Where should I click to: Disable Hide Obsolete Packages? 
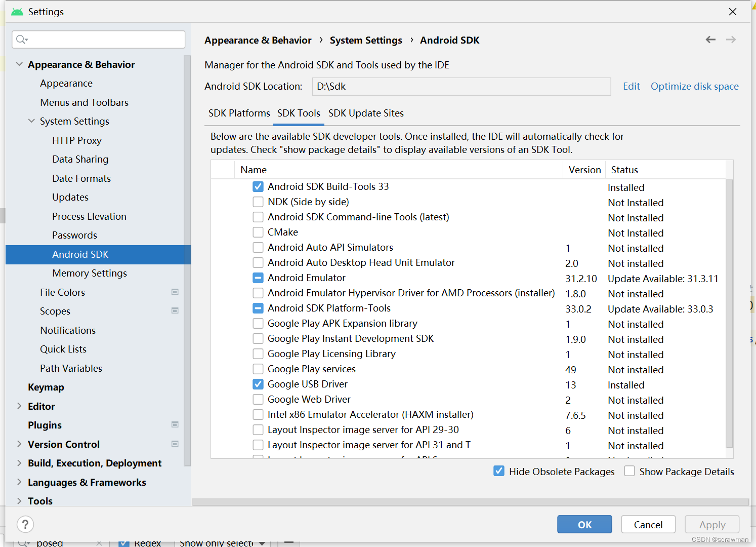tap(499, 471)
